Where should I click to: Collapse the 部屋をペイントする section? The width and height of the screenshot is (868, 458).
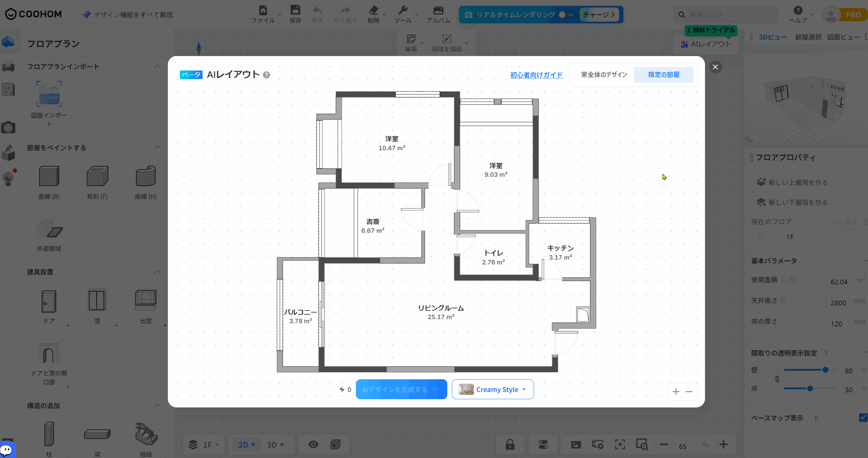158,148
